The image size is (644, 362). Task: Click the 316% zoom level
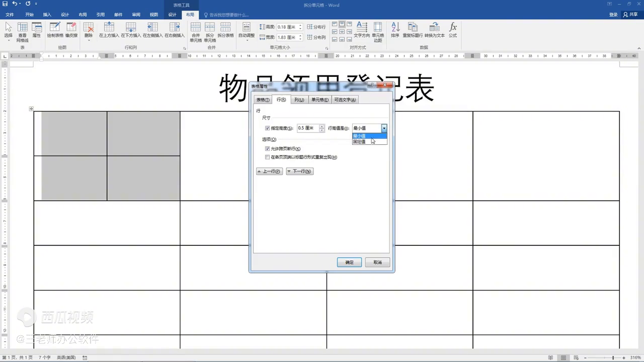pos(635,357)
